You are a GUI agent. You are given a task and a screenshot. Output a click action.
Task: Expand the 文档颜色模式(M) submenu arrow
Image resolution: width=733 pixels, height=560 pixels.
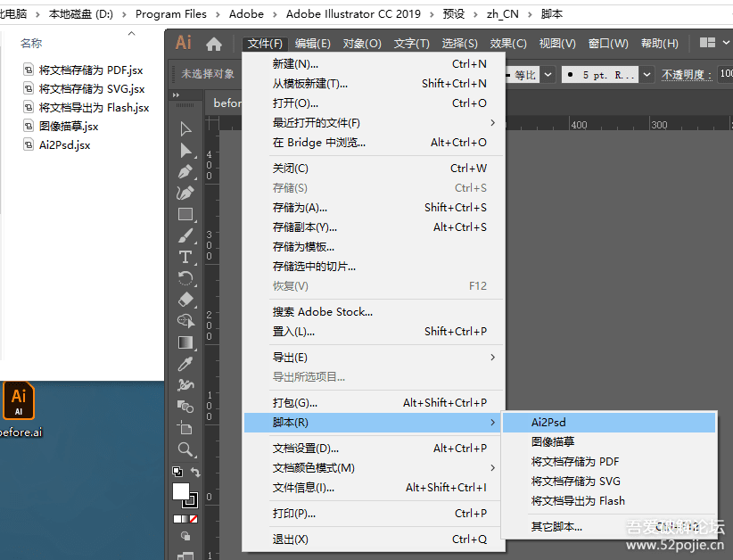pos(493,468)
